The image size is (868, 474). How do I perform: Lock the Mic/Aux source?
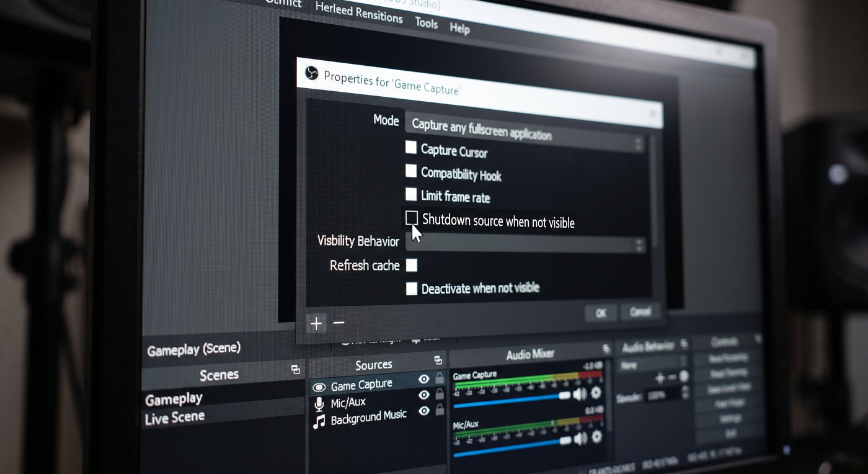click(440, 394)
